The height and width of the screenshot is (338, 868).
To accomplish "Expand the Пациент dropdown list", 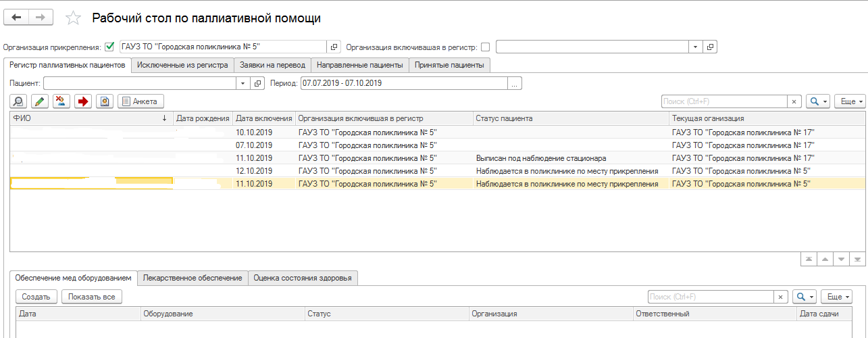I will (243, 83).
